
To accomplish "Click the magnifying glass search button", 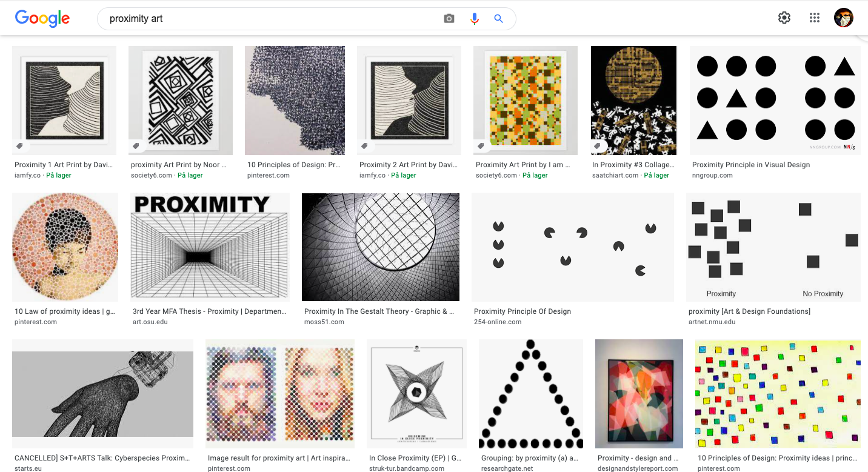I will pyautogui.click(x=499, y=19).
